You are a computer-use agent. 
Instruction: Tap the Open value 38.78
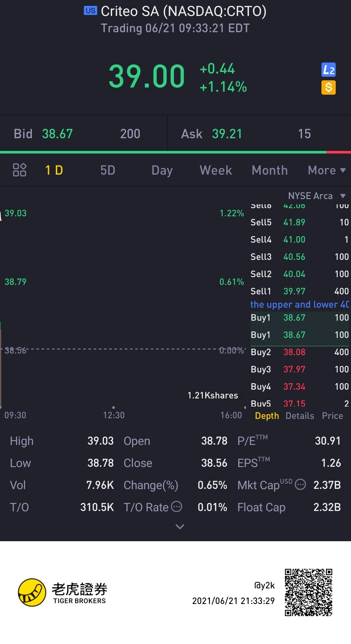click(x=214, y=441)
